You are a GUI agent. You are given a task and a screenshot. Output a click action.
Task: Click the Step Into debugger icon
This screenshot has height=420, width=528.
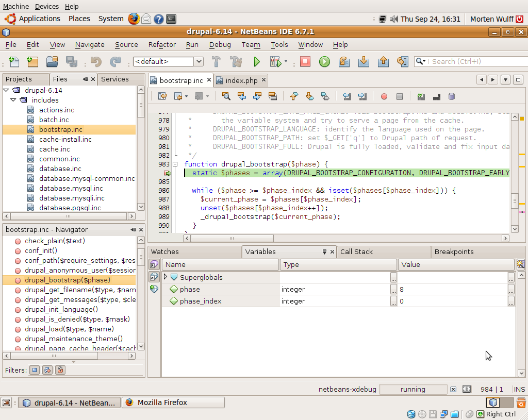(364, 62)
